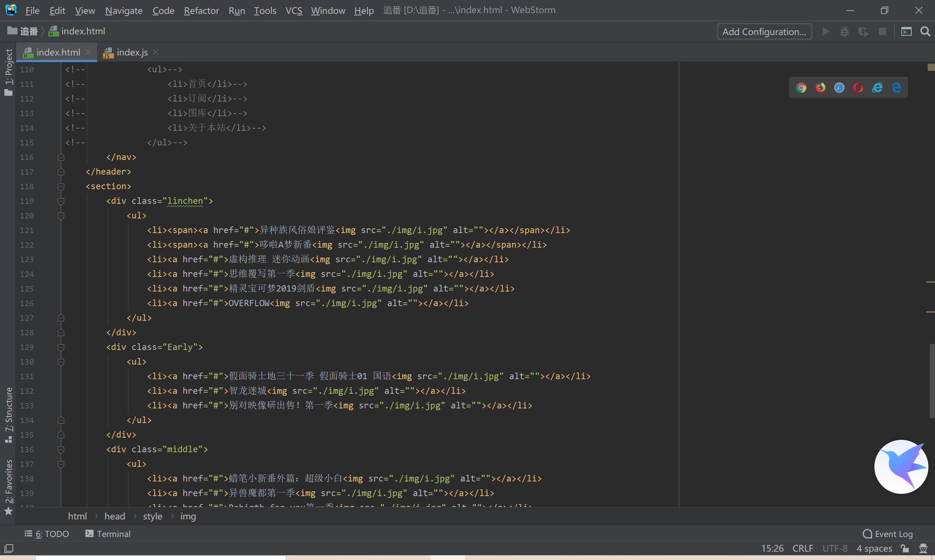Toggle read-only lock icon in status bar

(904, 548)
